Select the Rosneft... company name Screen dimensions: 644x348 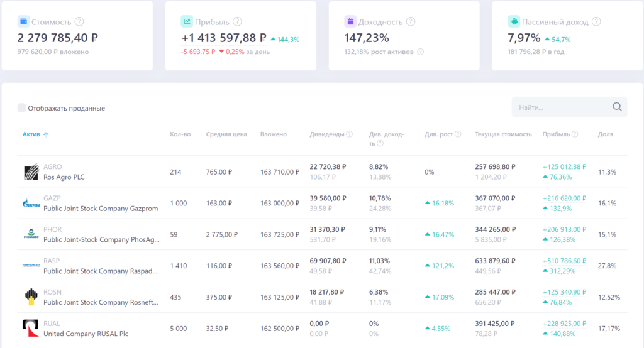pos(101,302)
